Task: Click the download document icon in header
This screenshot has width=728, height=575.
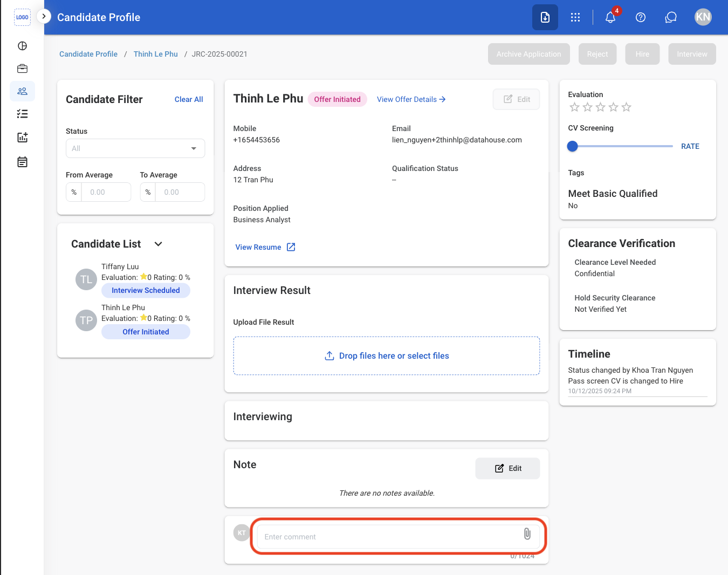Action: 545,17
